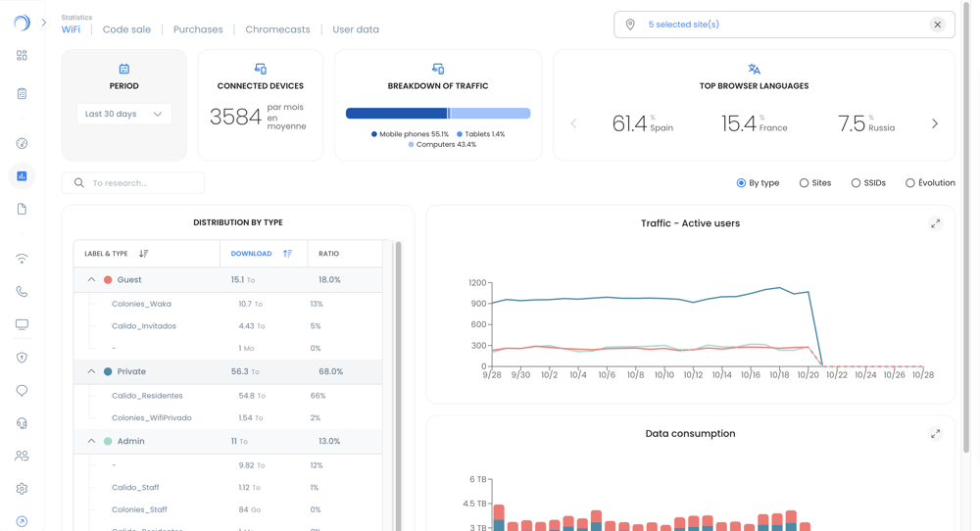Image resolution: width=980 pixels, height=531 pixels.
Task: Click the WiFi icon in the sidebar
Action: 22,259
